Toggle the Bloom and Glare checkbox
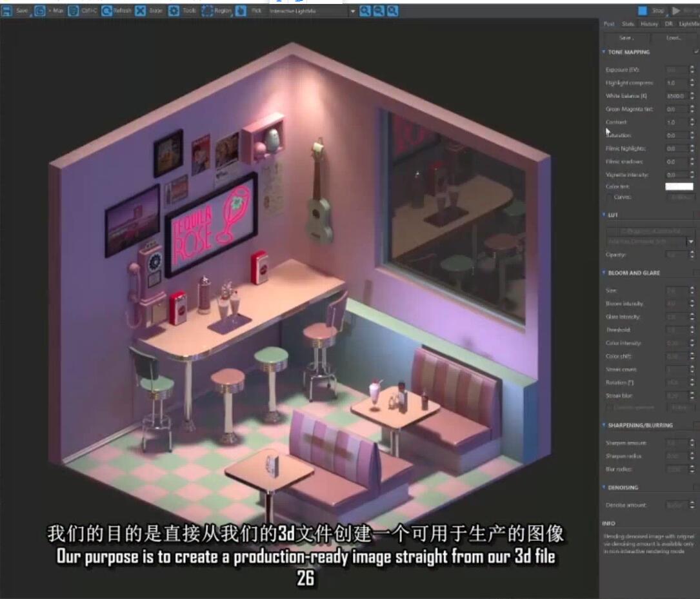 click(695, 273)
